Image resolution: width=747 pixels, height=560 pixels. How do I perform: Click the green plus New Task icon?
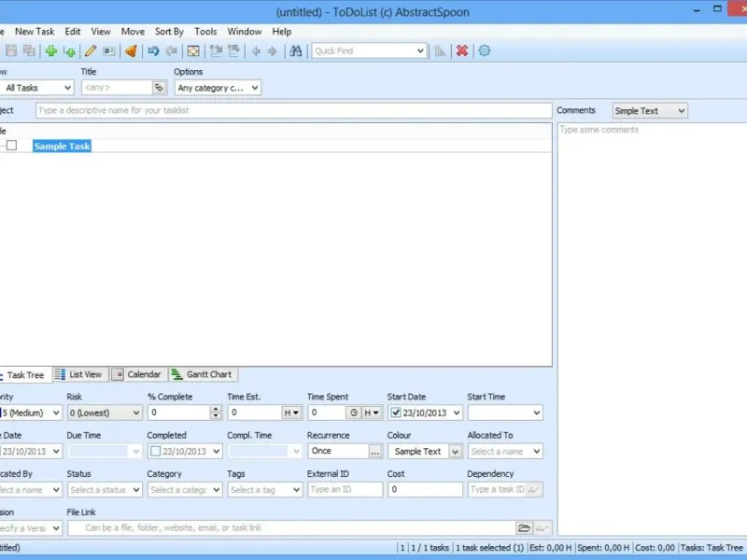(50, 51)
